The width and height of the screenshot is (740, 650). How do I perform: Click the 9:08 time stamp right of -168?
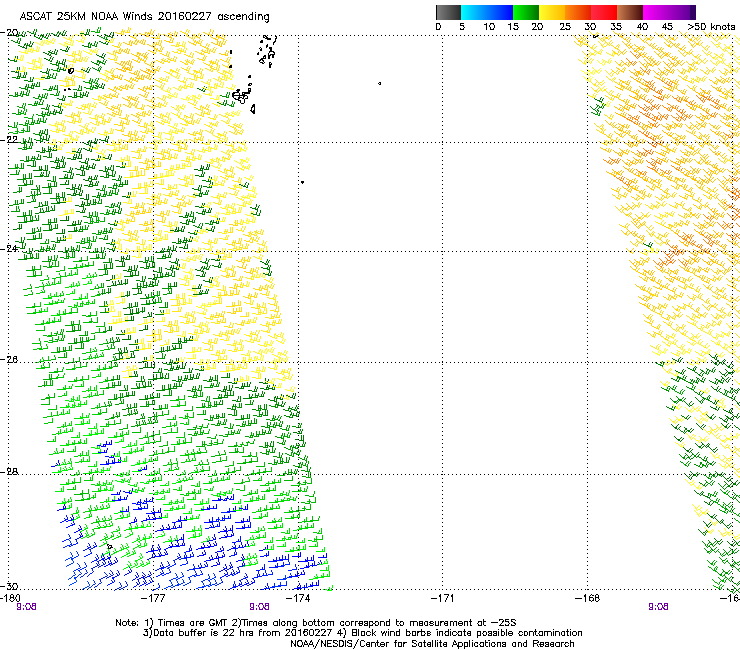[x=658, y=607]
